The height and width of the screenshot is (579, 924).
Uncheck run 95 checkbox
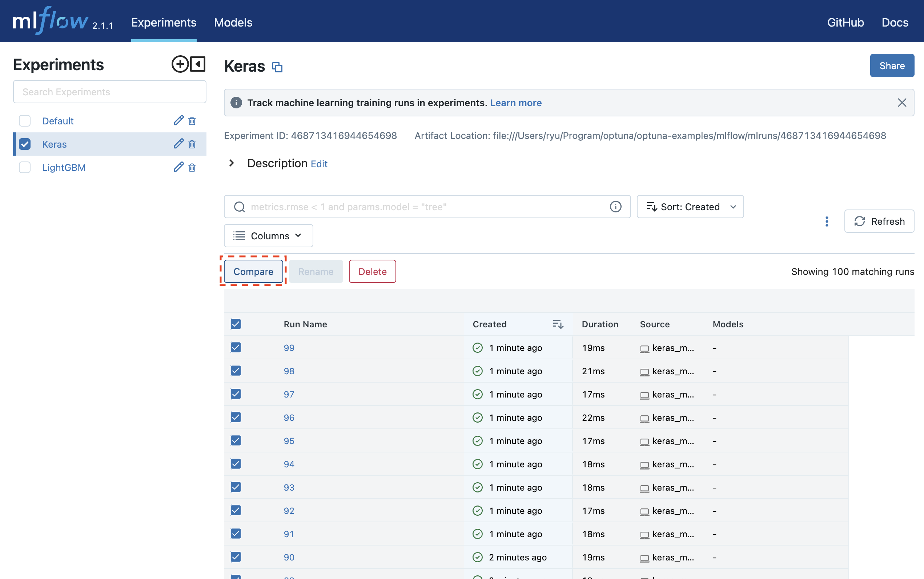tap(236, 441)
